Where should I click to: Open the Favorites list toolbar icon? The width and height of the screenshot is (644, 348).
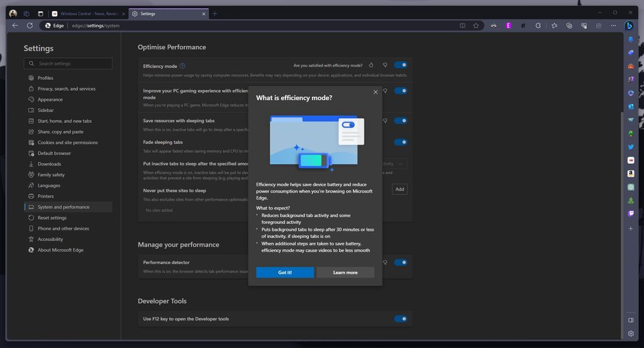pyautogui.click(x=555, y=25)
